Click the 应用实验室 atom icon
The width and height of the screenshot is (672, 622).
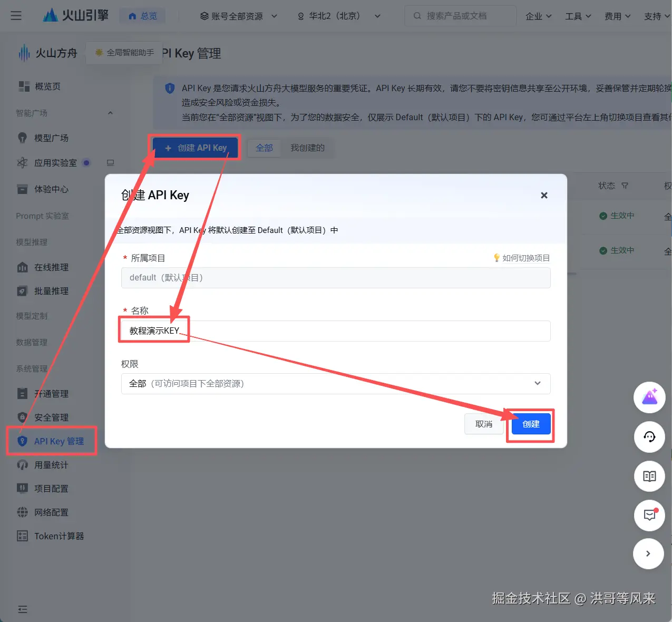[22, 163]
